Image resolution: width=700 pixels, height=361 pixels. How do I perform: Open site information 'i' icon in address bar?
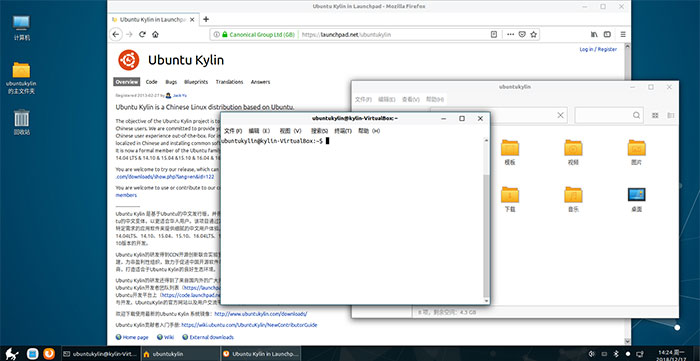pos(216,34)
